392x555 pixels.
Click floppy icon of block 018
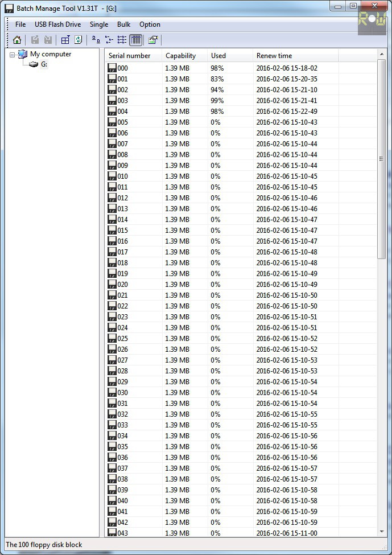pyautogui.click(x=112, y=262)
